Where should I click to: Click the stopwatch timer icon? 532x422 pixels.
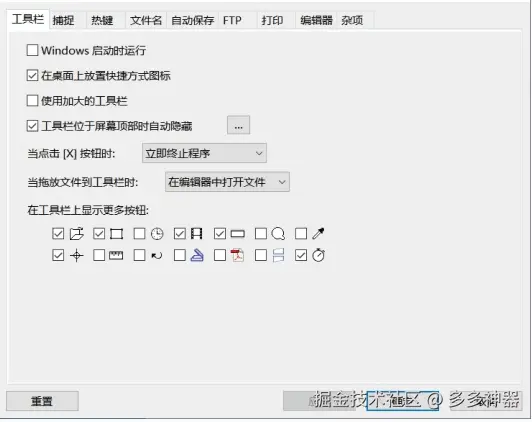pos(318,255)
